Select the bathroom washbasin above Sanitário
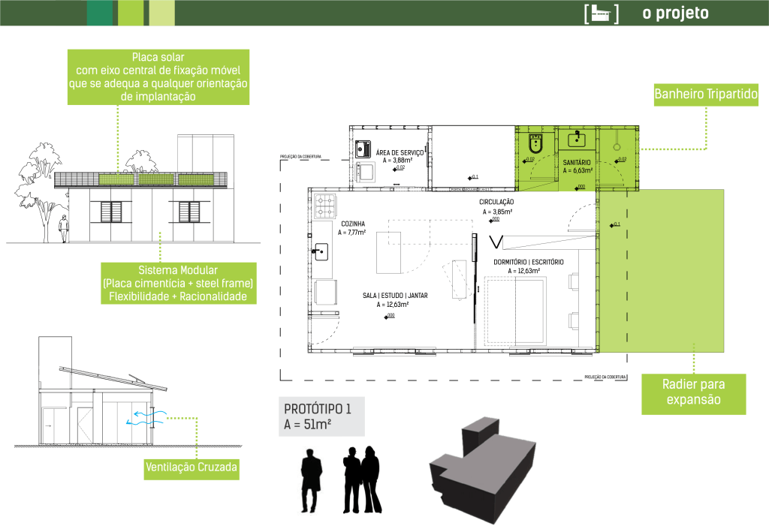The width and height of the screenshot is (769, 532). pos(578,138)
